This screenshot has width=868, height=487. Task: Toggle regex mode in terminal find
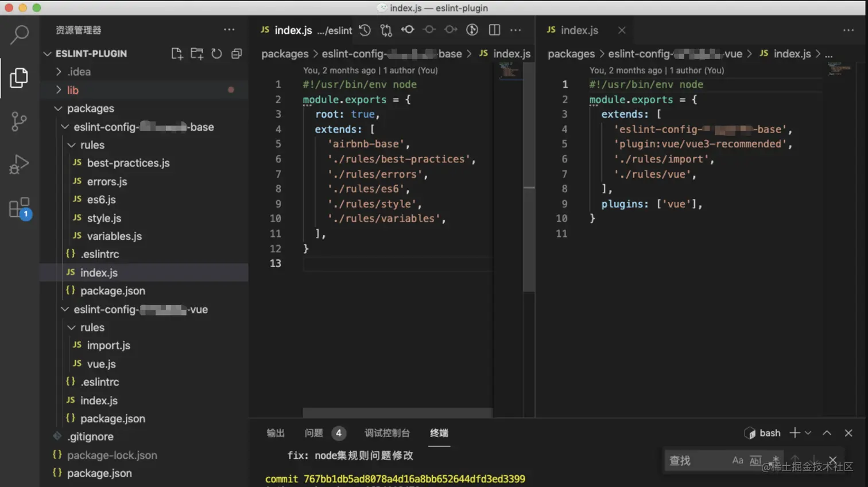pyautogui.click(x=775, y=460)
